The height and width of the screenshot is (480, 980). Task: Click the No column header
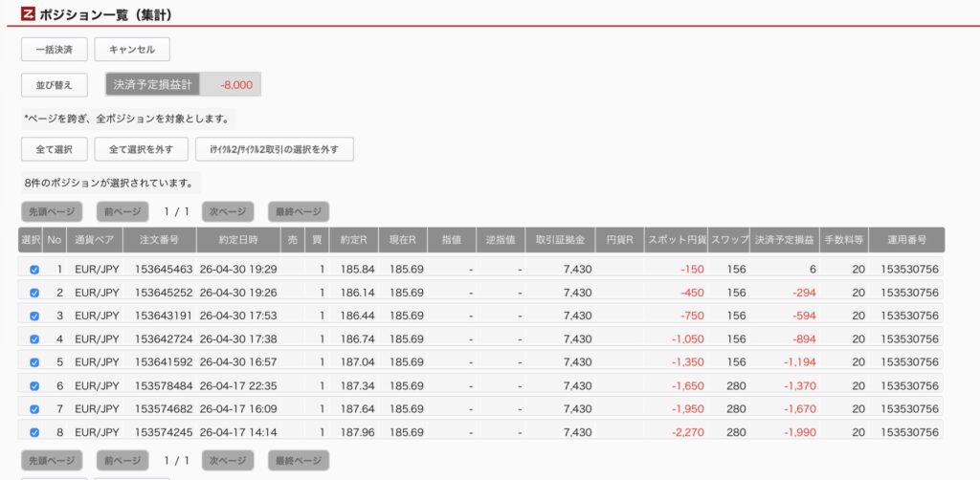55,240
